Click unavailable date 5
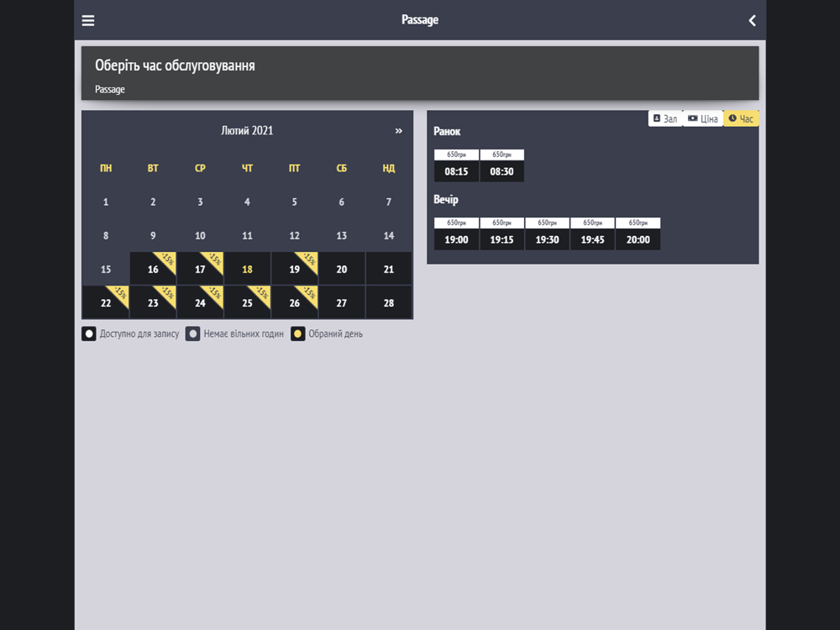The image size is (840, 630). 295,202
